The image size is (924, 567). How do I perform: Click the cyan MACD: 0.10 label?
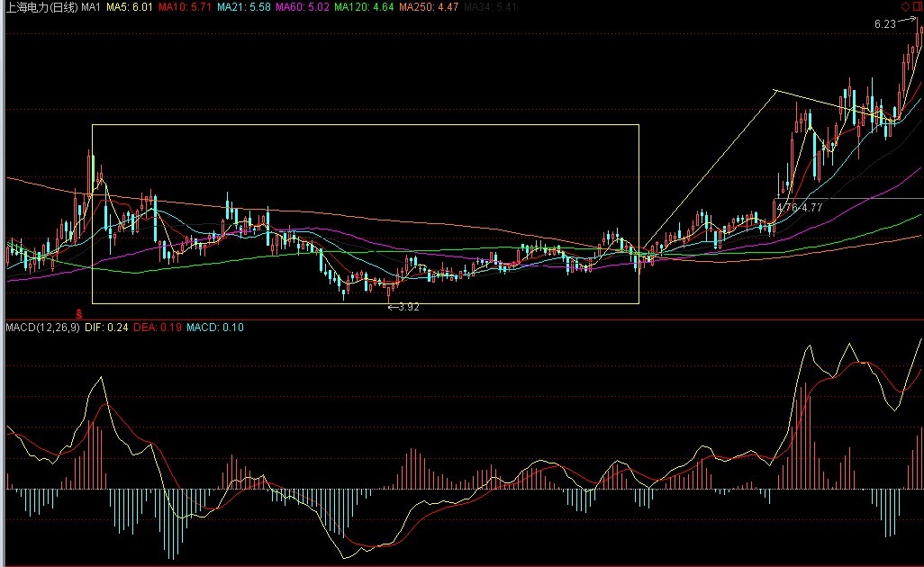coord(214,328)
